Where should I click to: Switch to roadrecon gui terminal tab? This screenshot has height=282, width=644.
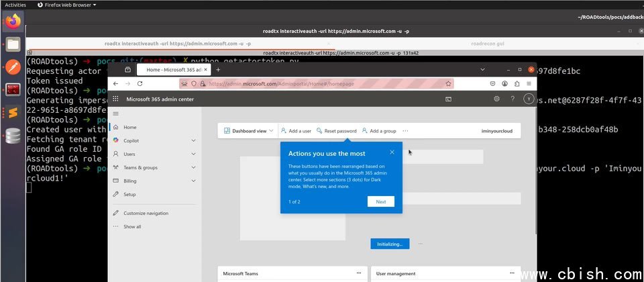click(487, 44)
